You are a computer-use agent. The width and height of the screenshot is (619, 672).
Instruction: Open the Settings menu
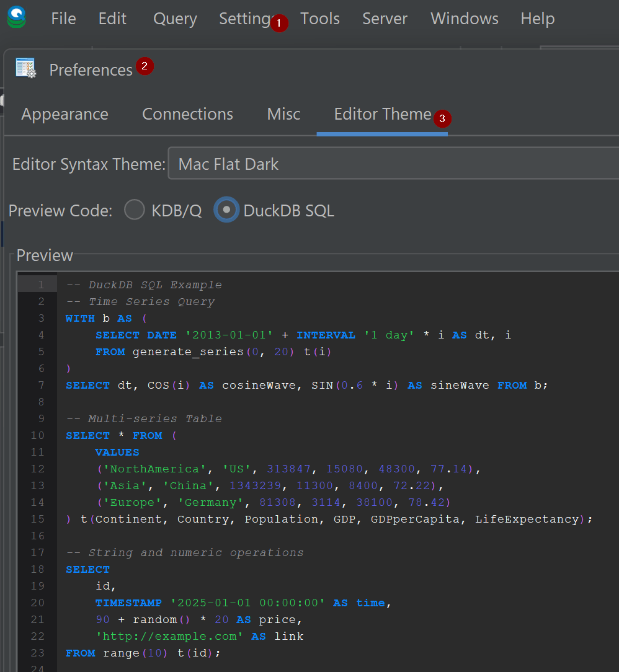[244, 19]
